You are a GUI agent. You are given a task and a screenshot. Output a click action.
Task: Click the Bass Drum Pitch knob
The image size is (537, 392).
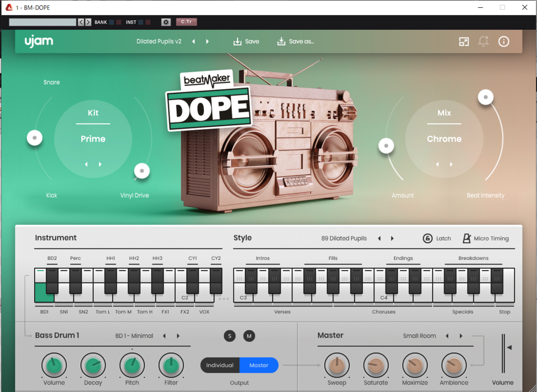pos(132,365)
